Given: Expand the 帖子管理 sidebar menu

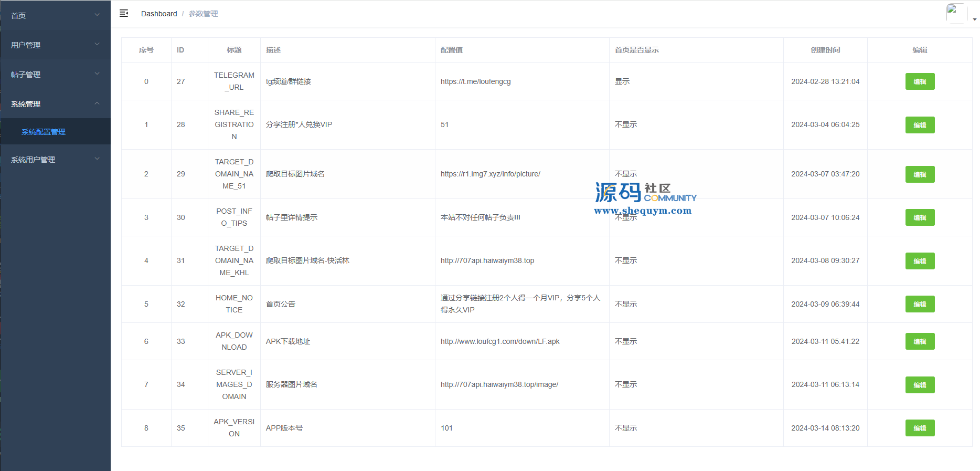Looking at the screenshot, I should pyautogui.click(x=55, y=74).
